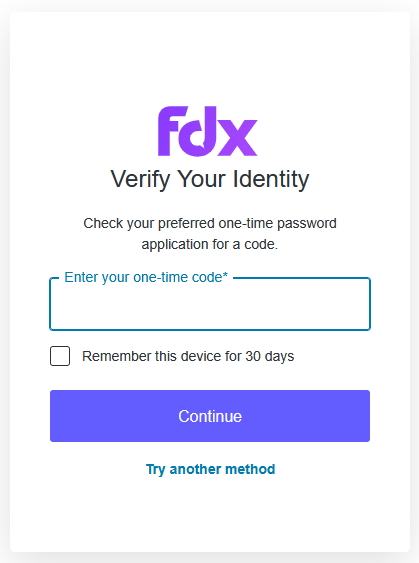Screen dimensions: 419x563
Task: Click the purple FDX logo
Action: pos(208,131)
